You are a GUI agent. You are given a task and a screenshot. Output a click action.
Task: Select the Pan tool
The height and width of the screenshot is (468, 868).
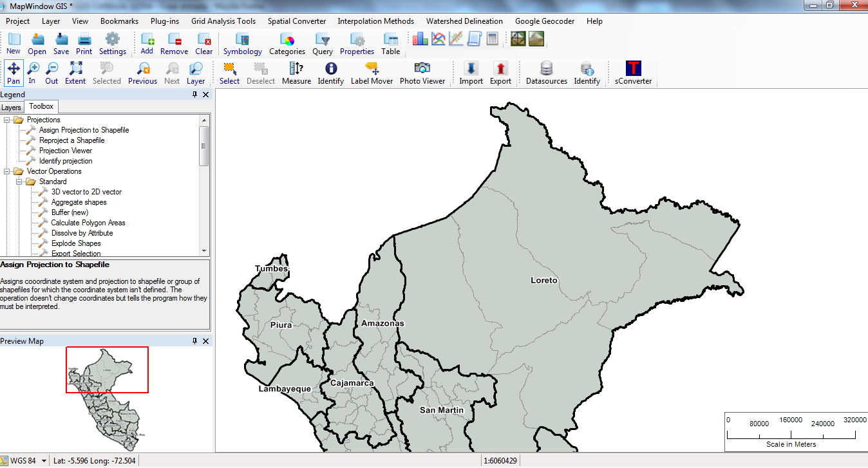point(14,72)
